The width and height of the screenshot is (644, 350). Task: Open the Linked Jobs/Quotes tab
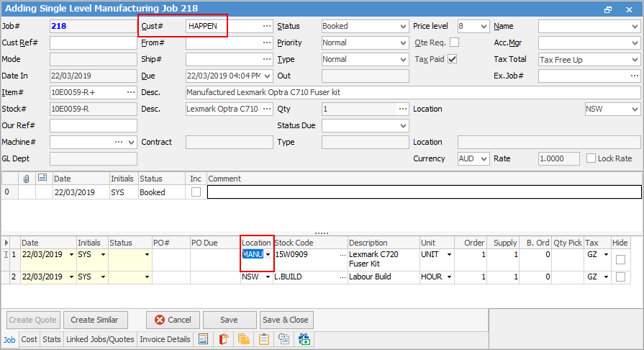(x=100, y=339)
